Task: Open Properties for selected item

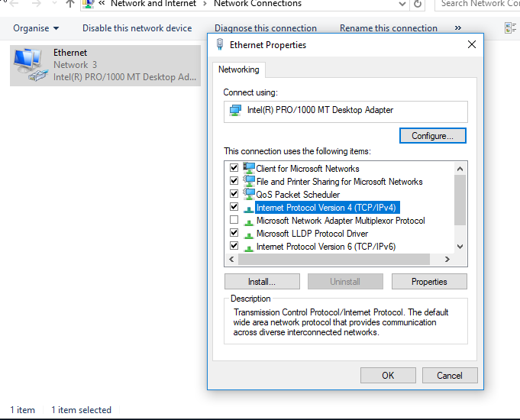Action: (429, 282)
